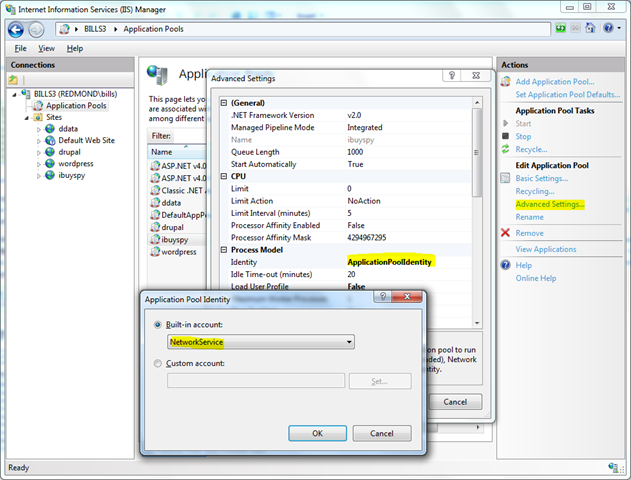Open the File menu
This screenshot has width=631, height=480.
tap(21, 48)
